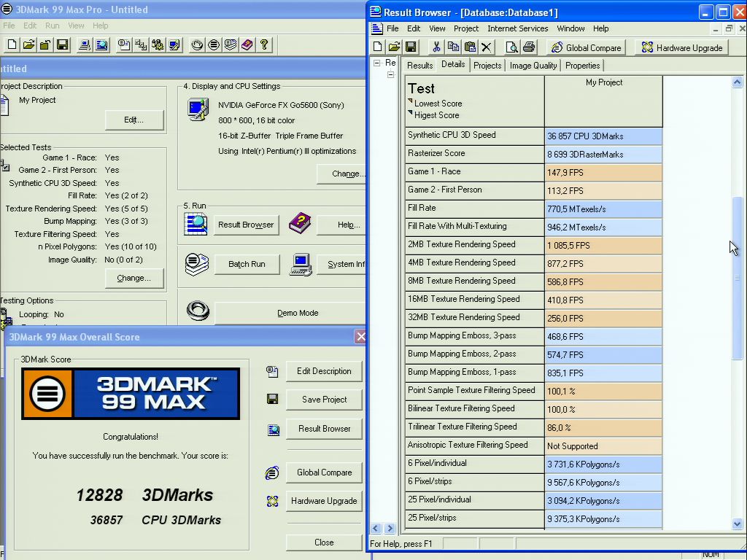Collapse the top-level Re tree node
Image resolution: width=747 pixels, height=560 pixels.
click(x=377, y=63)
